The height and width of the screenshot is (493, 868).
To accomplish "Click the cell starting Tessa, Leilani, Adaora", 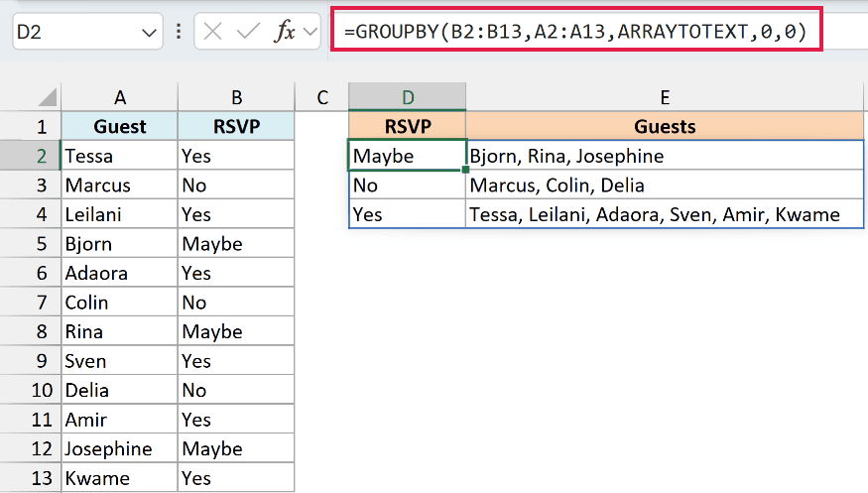I will click(x=665, y=214).
